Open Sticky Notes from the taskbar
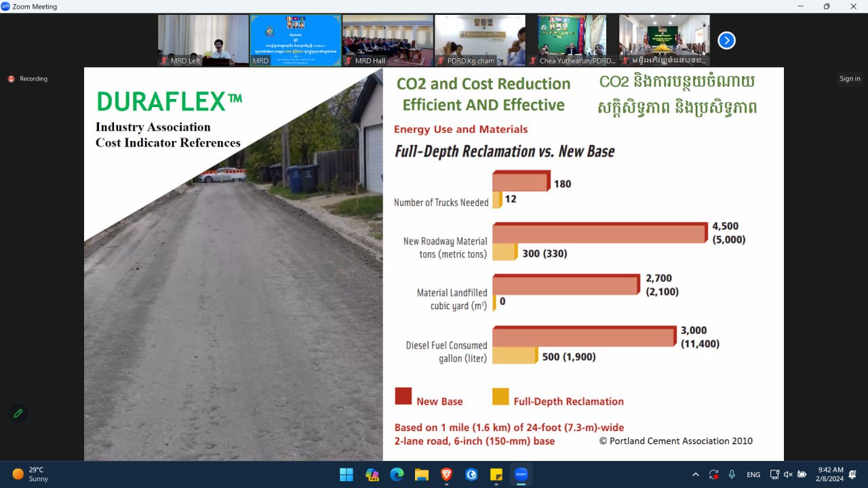The image size is (868, 488). 496,474
